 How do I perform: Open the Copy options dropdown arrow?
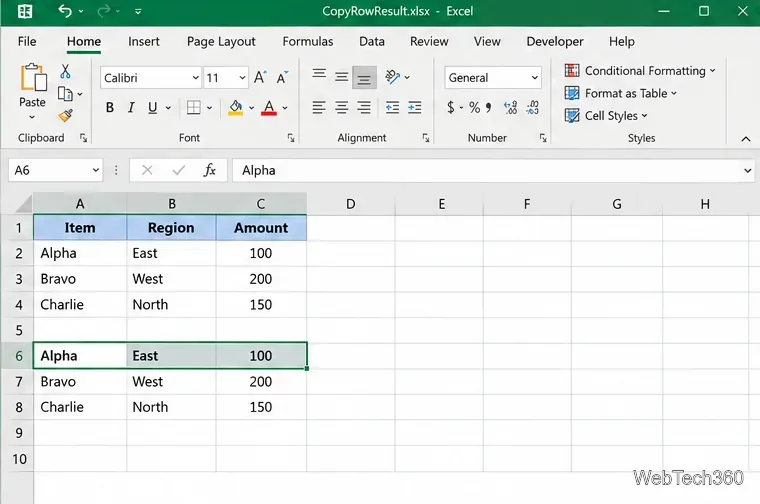coord(80,94)
